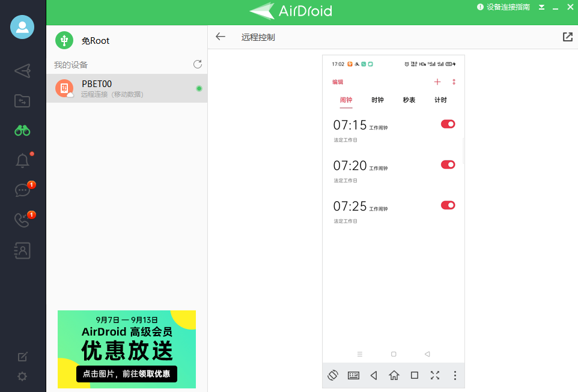This screenshot has height=392, width=578.
Task: Click the 免Root label
Action: tap(96, 41)
